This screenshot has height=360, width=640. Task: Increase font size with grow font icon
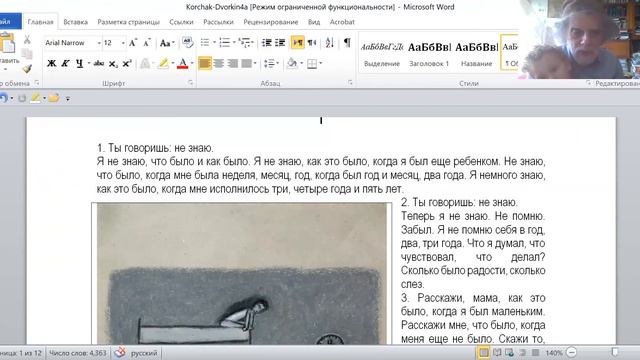click(x=133, y=43)
